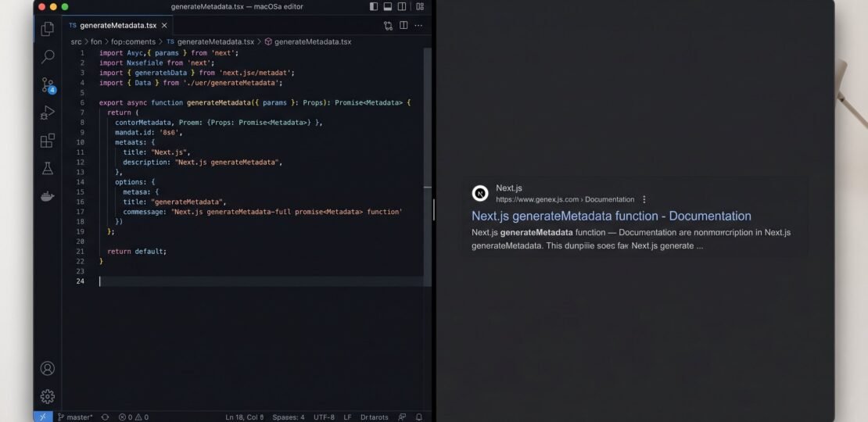Screen dimensions: 868x422
Task: Open editor More Actions ellipsis menu
Action: pos(418,26)
